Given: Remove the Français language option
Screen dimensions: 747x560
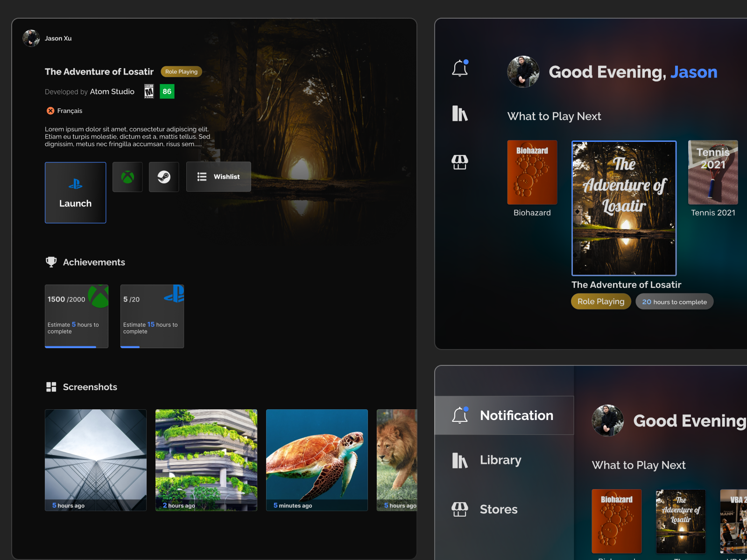Looking at the screenshot, I should coord(50,111).
